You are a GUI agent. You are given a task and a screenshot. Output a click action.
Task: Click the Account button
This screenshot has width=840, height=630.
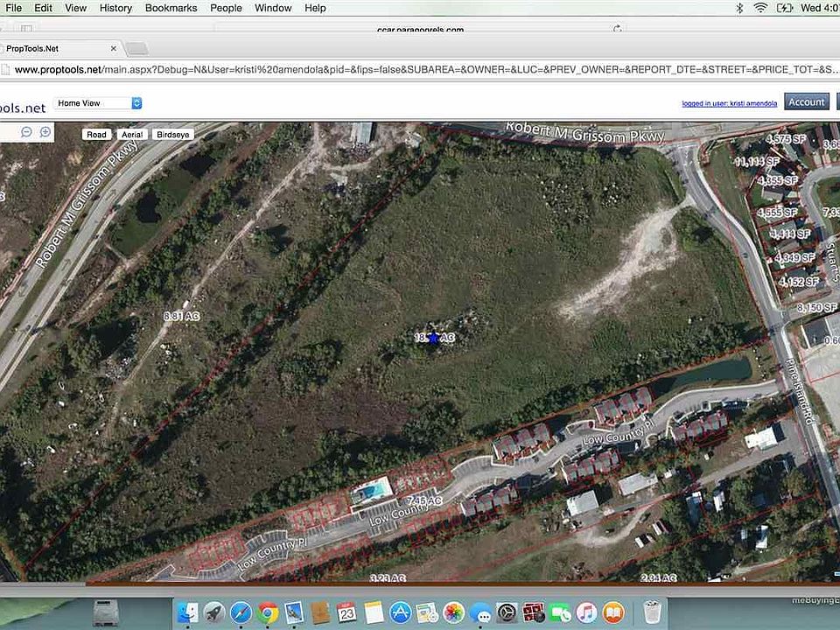(x=806, y=102)
